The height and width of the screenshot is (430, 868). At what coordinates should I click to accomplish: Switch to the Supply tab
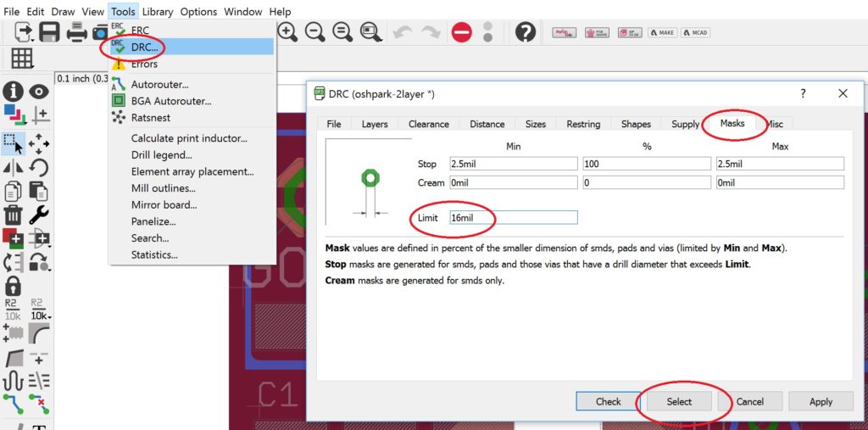click(x=685, y=124)
